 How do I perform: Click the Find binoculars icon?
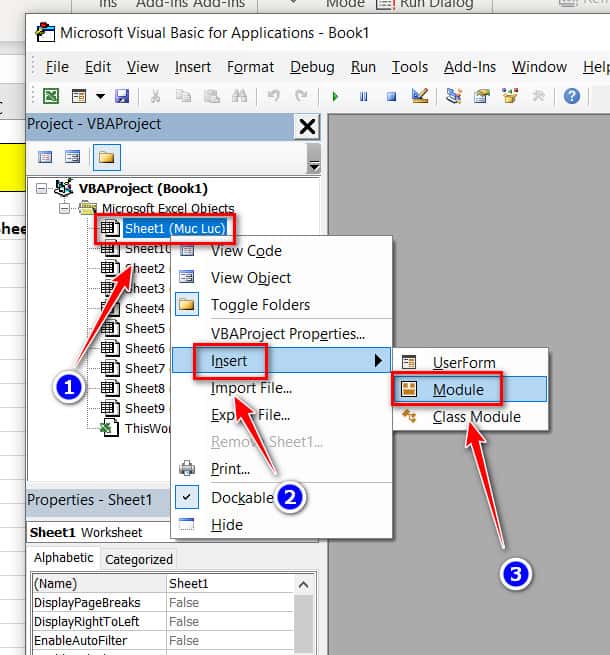point(239,96)
